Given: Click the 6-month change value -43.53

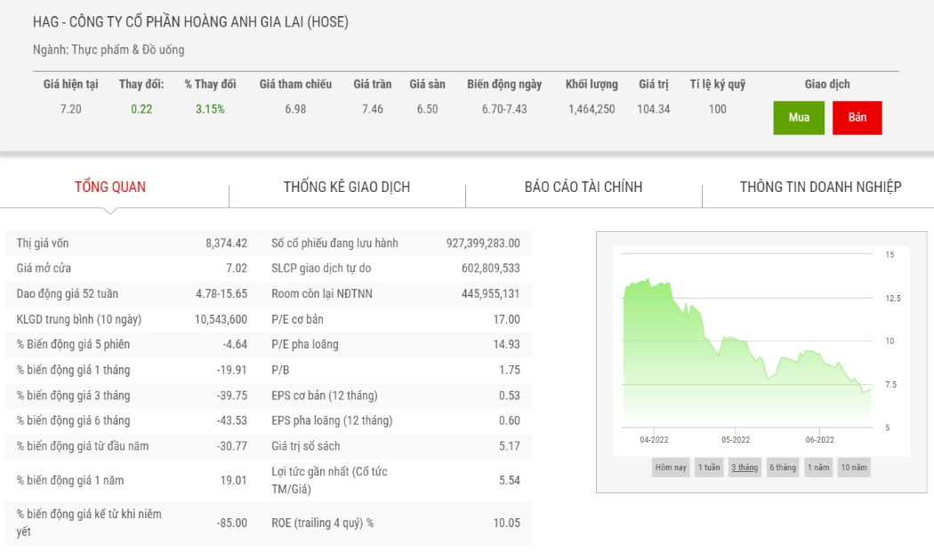Looking at the screenshot, I should pyautogui.click(x=231, y=420).
